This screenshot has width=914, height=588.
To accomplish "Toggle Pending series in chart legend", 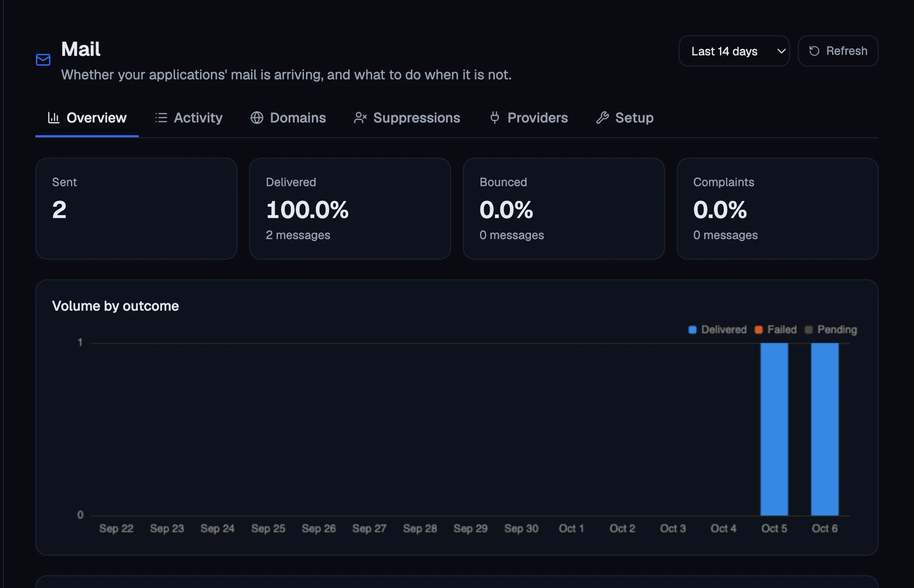I will (831, 330).
